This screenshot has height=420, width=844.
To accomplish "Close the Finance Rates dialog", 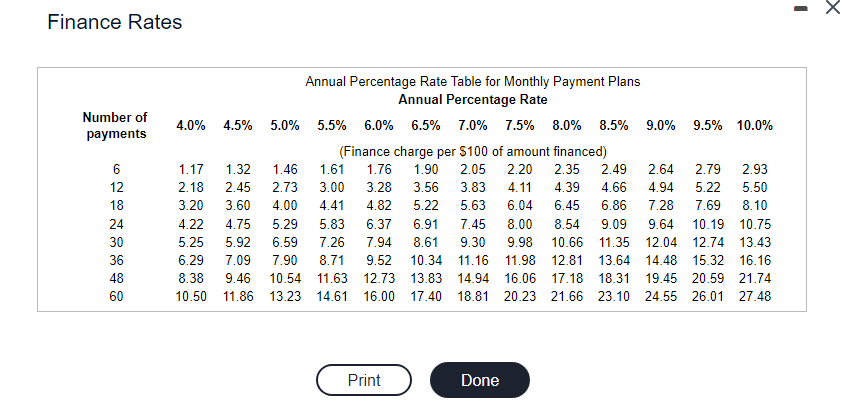I will click(833, 8).
